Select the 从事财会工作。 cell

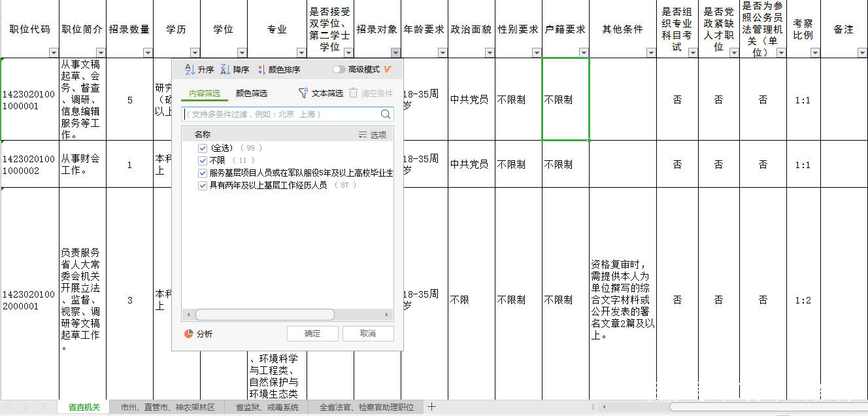82,164
